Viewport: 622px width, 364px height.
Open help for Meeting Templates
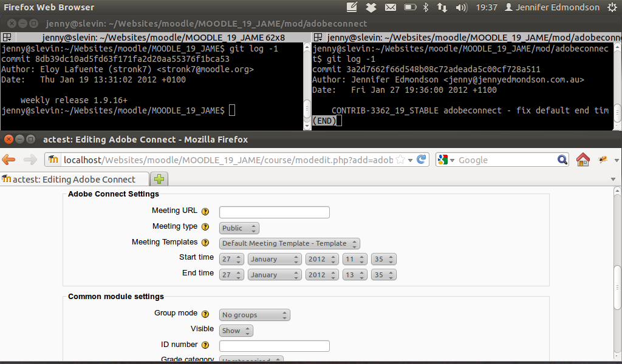[x=205, y=243]
